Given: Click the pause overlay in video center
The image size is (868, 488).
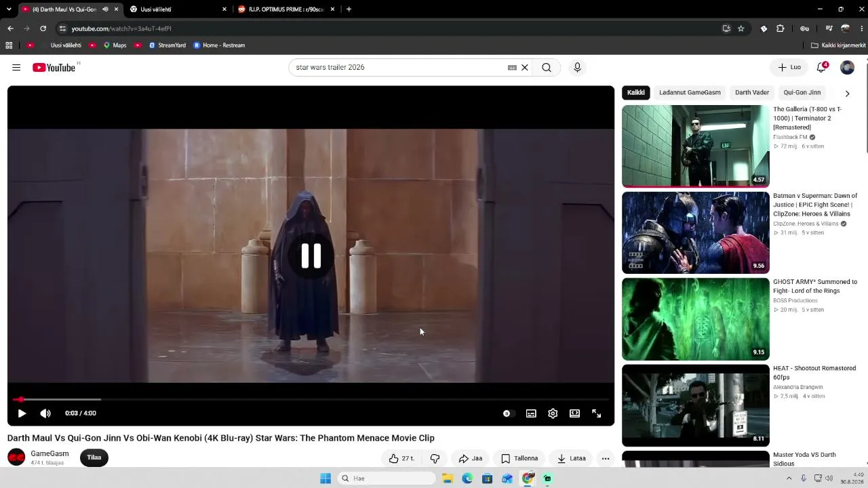Looking at the screenshot, I should pyautogui.click(x=311, y=256).
